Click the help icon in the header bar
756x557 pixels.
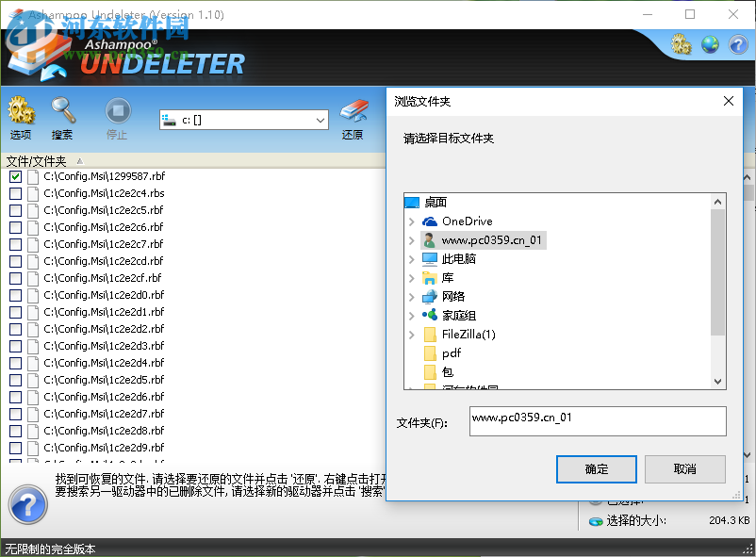(737, 44)
